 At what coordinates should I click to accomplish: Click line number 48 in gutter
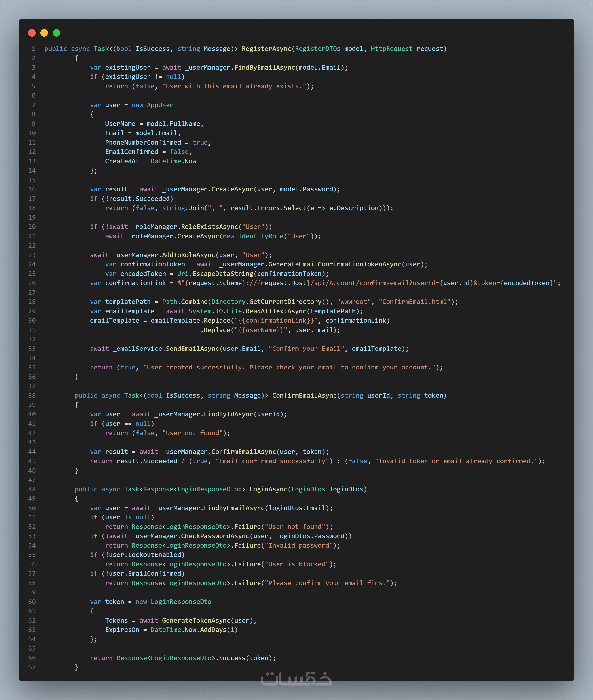[x=32, y=489]
